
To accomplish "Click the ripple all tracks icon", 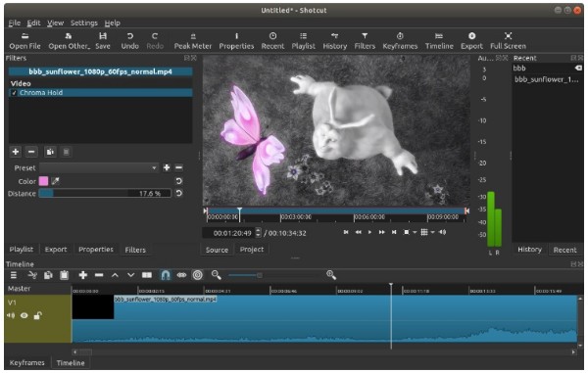I will pos(198,275).
